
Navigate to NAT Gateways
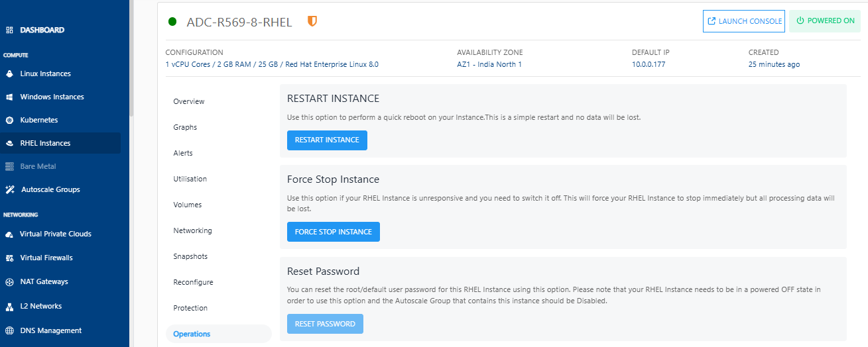(x=44, y=282)
